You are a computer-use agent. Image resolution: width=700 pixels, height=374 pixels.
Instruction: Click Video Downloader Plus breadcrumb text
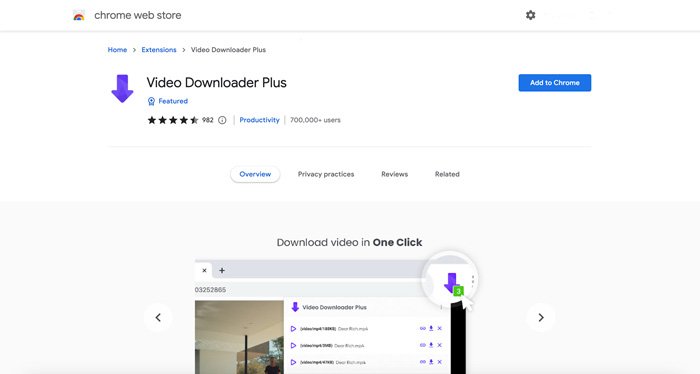[228, 50]
